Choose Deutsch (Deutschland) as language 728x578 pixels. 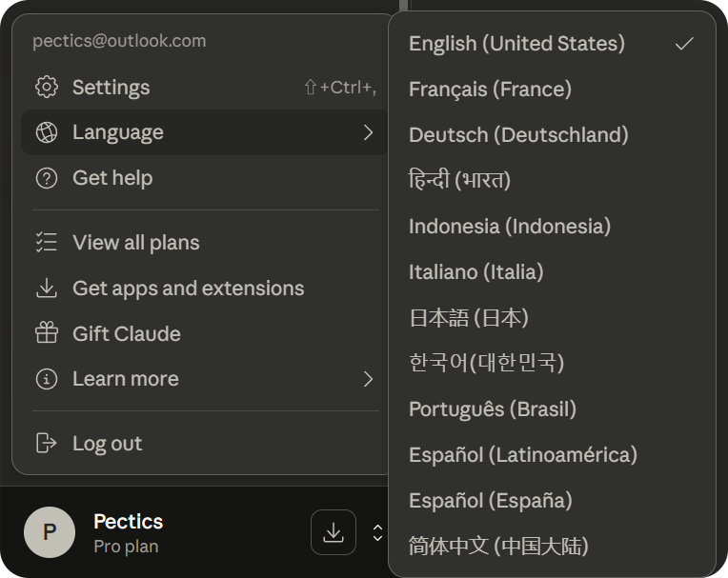tap(518, 135)
